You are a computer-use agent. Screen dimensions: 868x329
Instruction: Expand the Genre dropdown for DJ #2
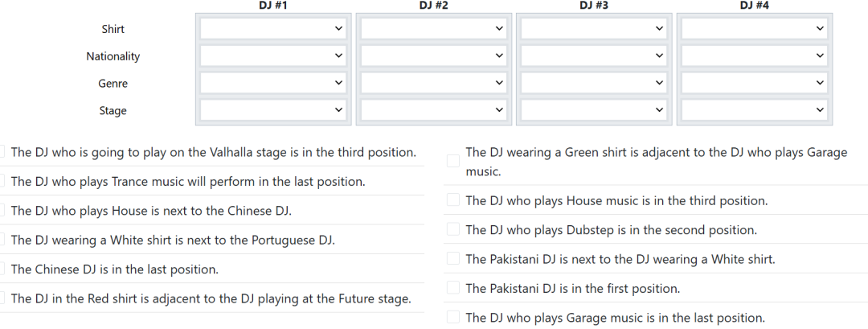[x=433, y=83]
